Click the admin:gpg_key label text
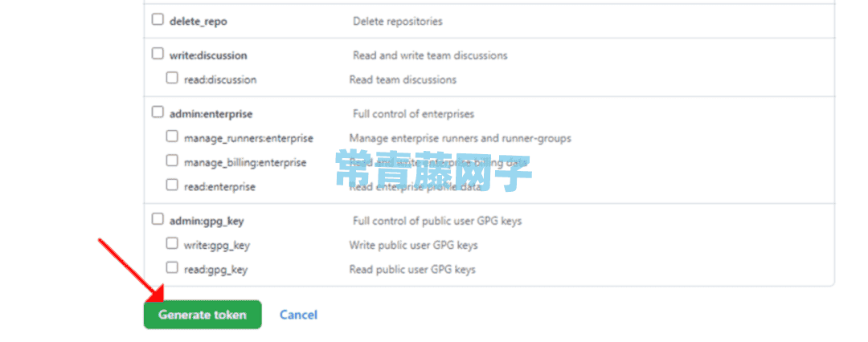This screenshot has height=342, width=868. point(207,221)
